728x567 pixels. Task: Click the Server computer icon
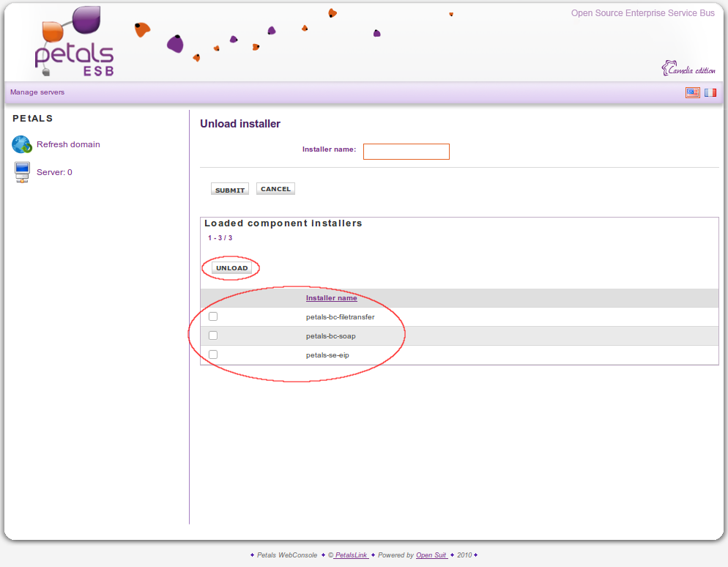pos(22,172)
